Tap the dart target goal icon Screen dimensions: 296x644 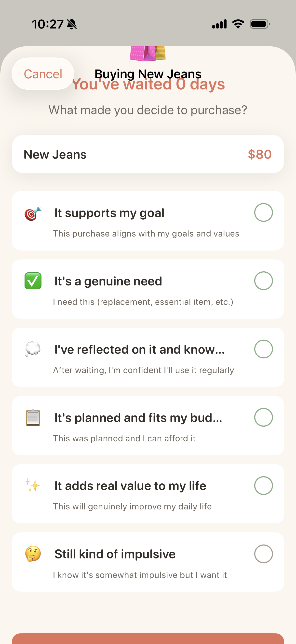click(x=33, y=214)
